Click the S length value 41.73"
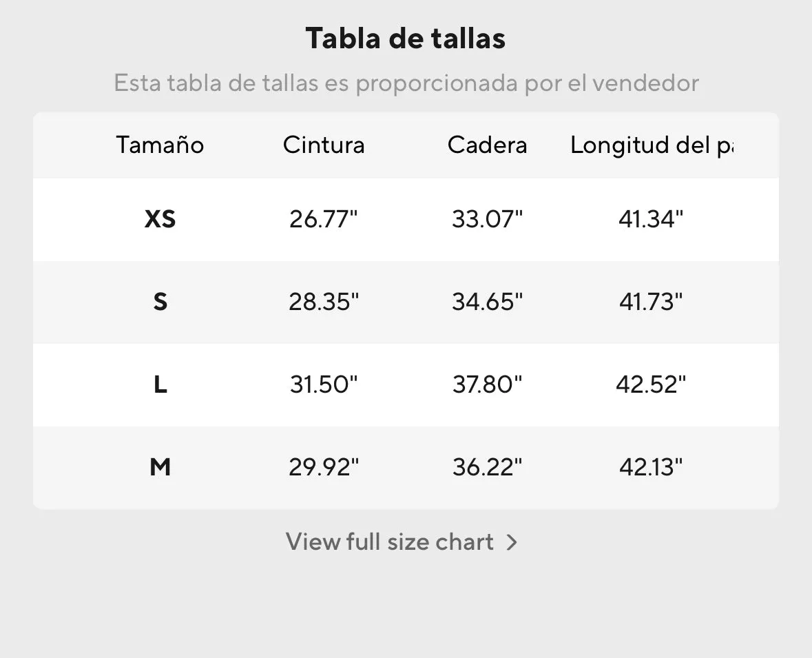Image resolution: width=812 pixels, height=658 pixels. (651, 302)
